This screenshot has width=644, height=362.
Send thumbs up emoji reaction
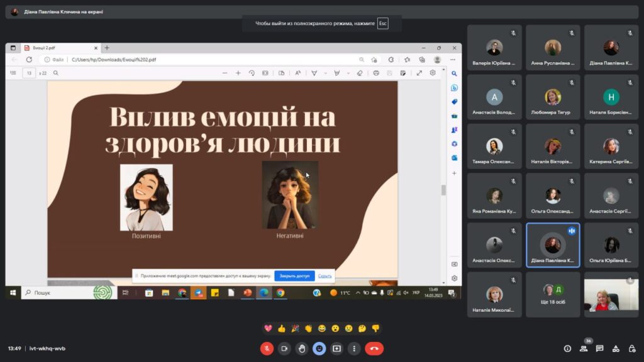click(281, 328)
